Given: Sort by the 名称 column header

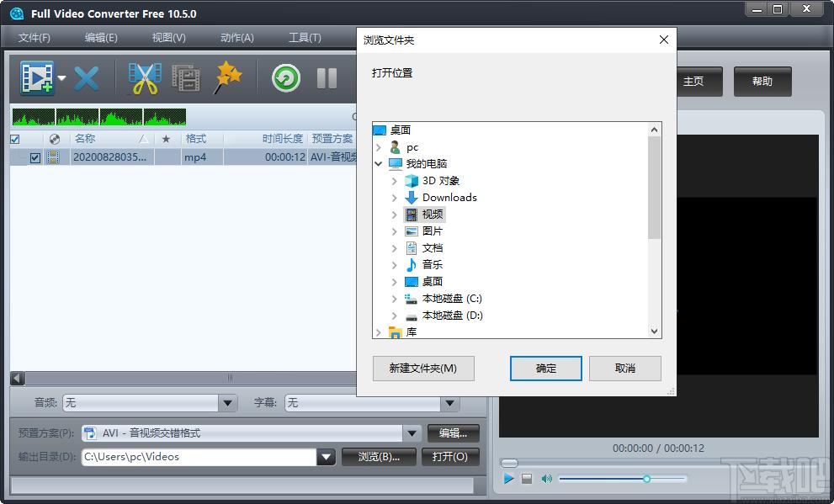Looking at the screenshot, I should [85, 139].
